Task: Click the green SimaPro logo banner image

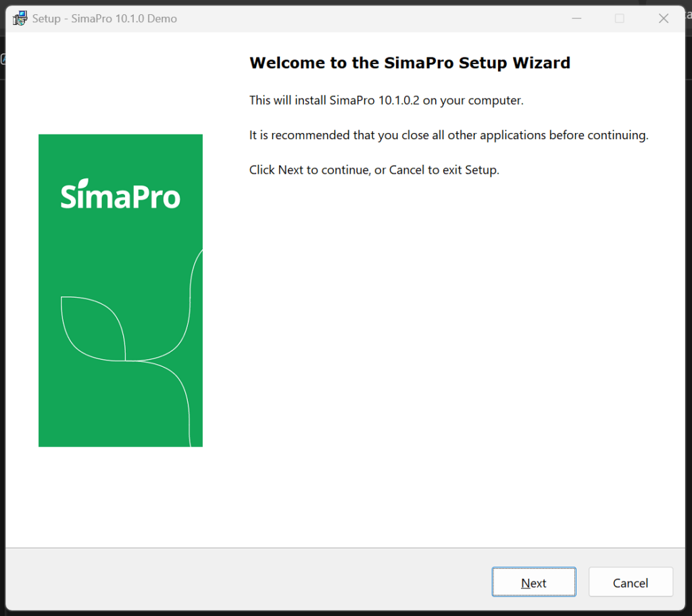Action: click(120, 290)
